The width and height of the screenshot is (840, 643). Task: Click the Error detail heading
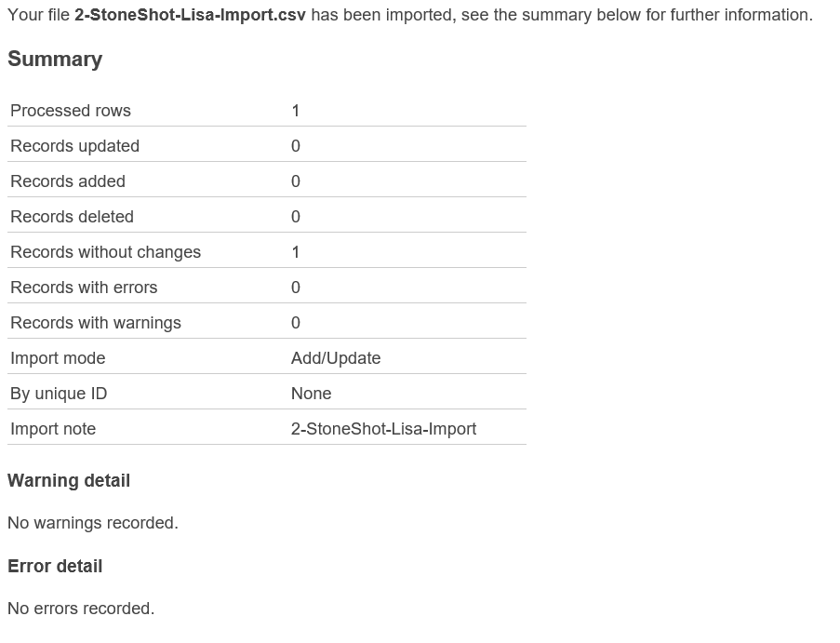(55, 567)
